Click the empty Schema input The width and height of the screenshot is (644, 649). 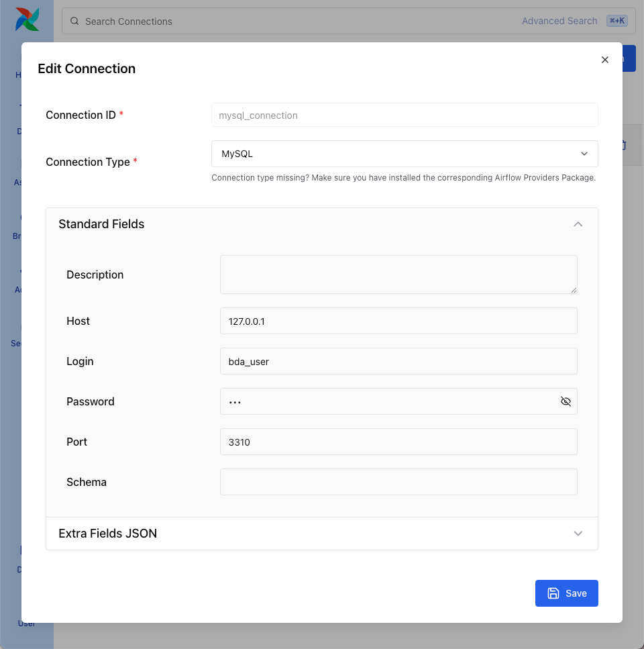click(x=398, y=482)
